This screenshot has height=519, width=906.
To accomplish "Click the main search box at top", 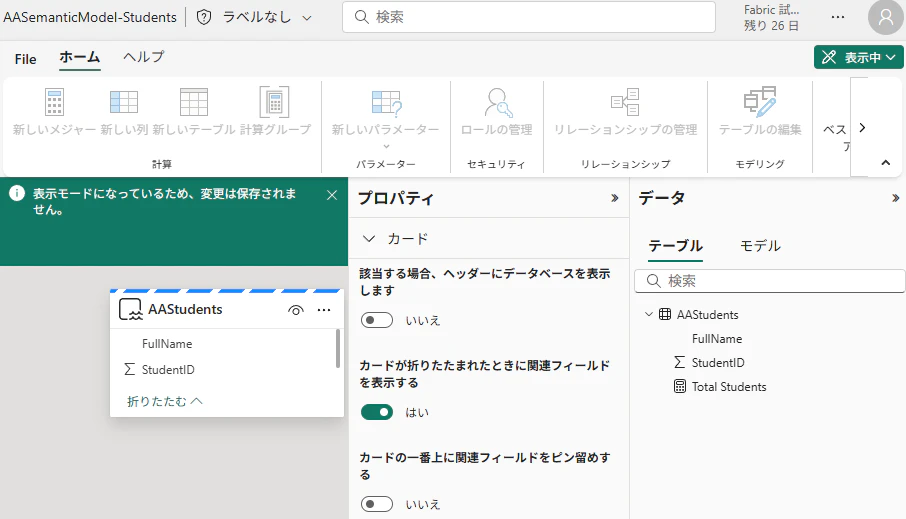I will pos(529,17).
